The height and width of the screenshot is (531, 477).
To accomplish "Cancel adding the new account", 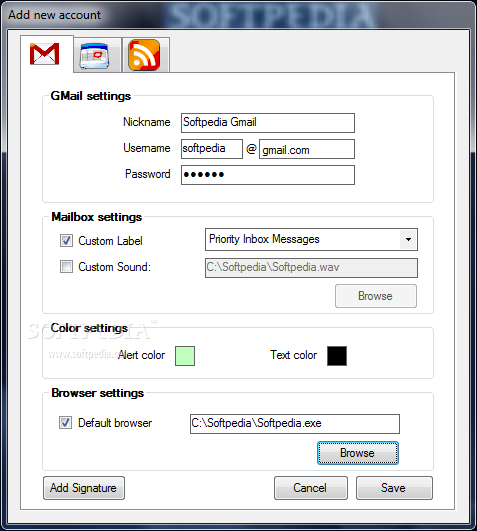I will point(311,488).
